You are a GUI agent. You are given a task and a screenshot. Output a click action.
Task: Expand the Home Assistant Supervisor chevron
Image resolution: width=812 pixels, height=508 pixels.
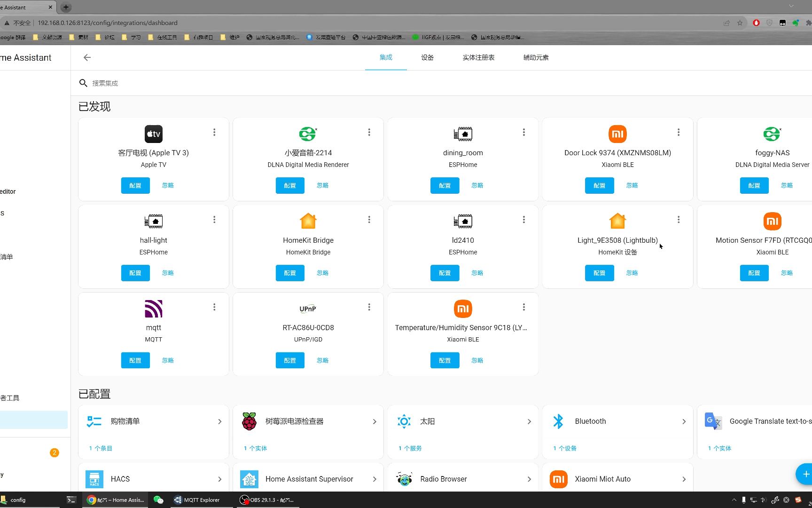[375, 479]
